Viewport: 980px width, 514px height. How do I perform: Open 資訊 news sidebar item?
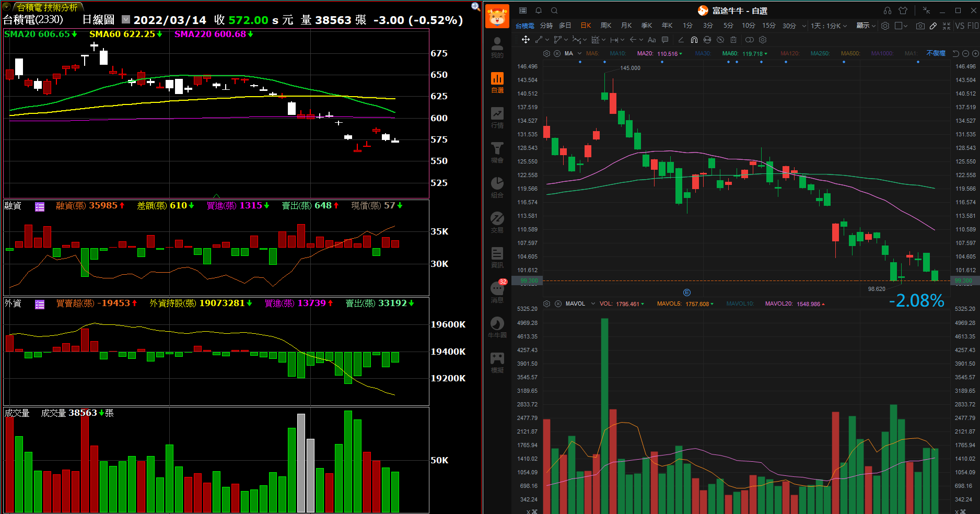point(497,258)
